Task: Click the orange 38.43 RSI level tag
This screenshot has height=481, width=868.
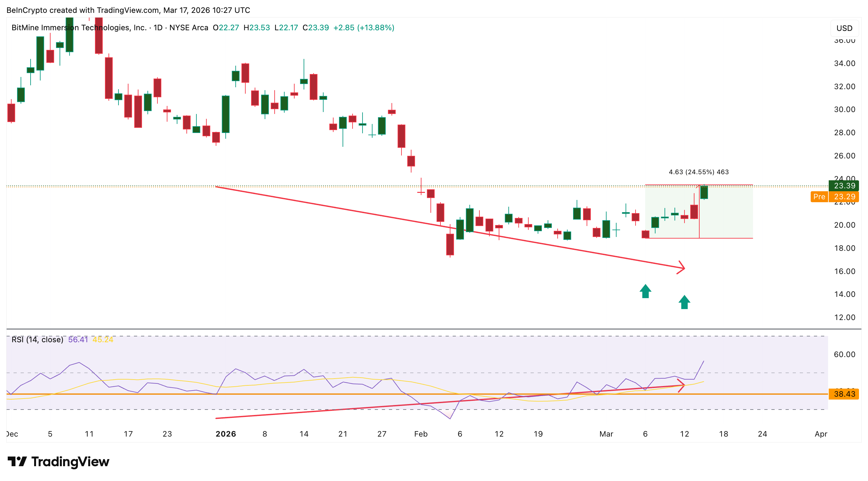Action: click(844, 394)
